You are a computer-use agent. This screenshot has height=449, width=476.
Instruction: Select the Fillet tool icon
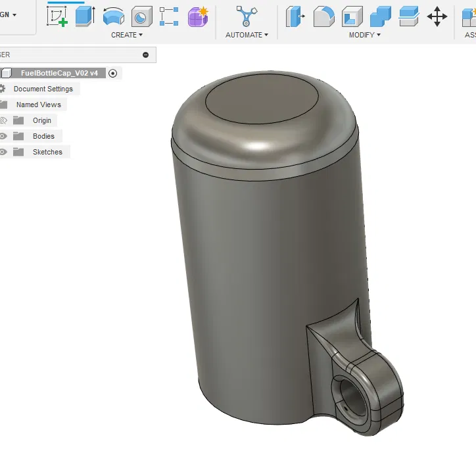pos(323,16)
